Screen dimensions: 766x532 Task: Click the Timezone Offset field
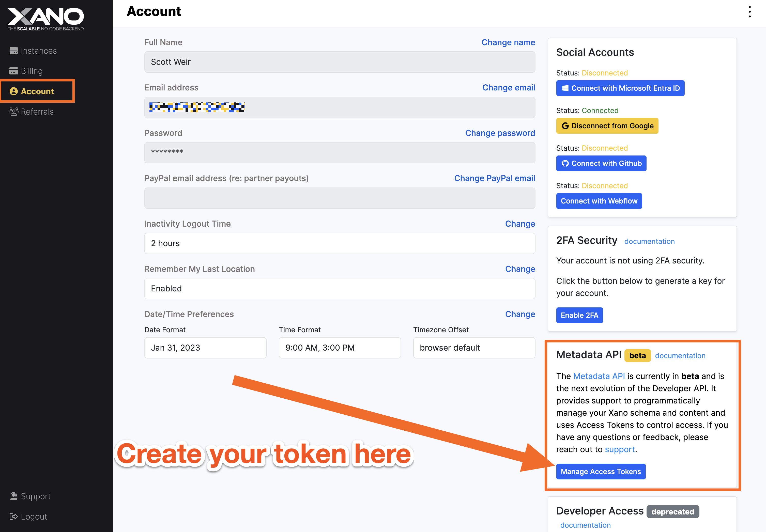pyautogui.click(x=474, y=348)
